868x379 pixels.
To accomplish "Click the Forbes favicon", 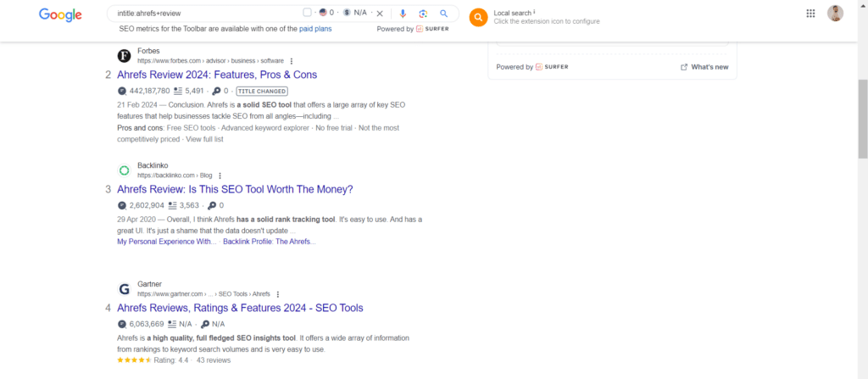I will click(125, 55).
